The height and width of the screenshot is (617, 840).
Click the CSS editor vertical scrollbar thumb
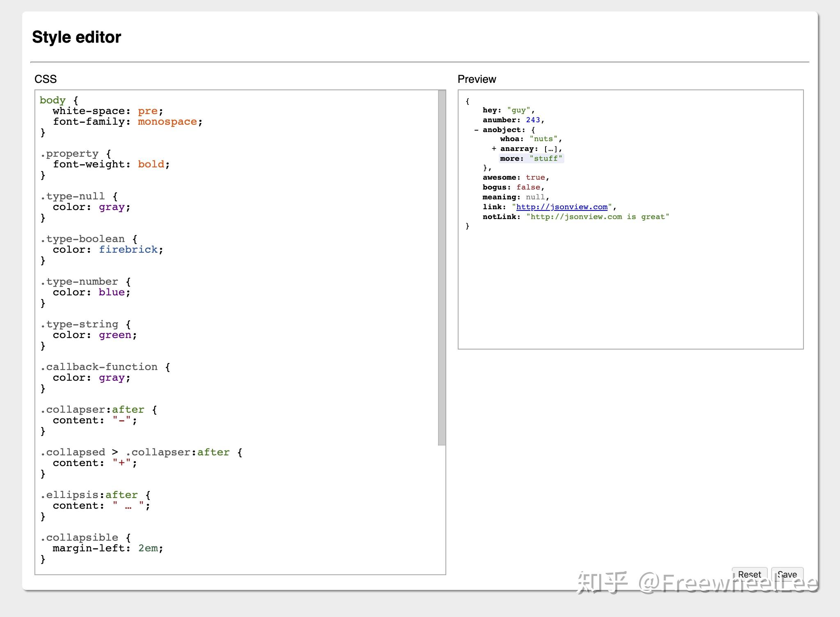click(x=442, y=267)
